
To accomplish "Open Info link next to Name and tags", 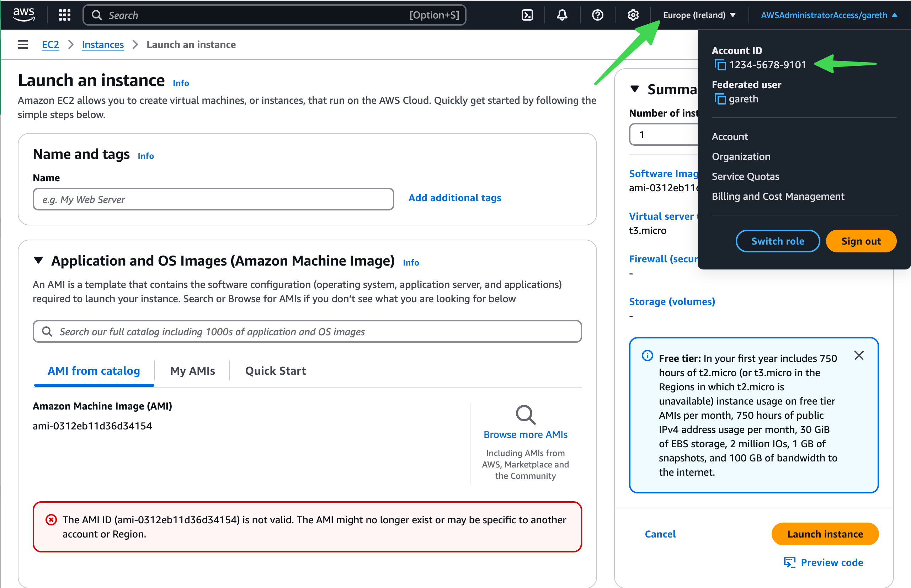I will coord(146,156).
